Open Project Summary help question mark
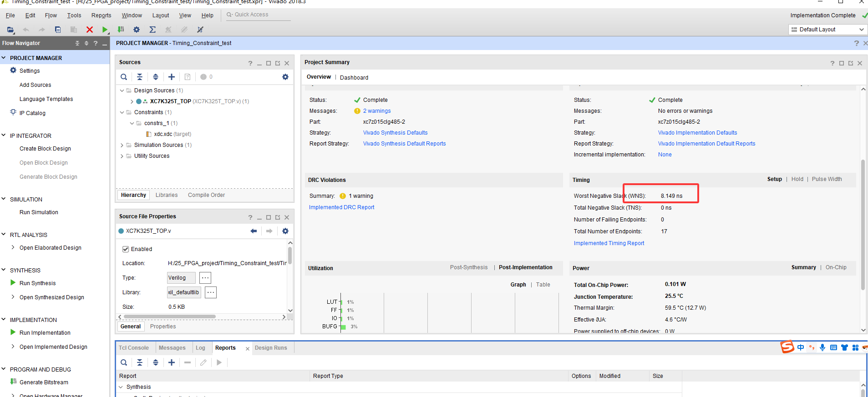Screen dimensions: 868x397 (832, 63)
